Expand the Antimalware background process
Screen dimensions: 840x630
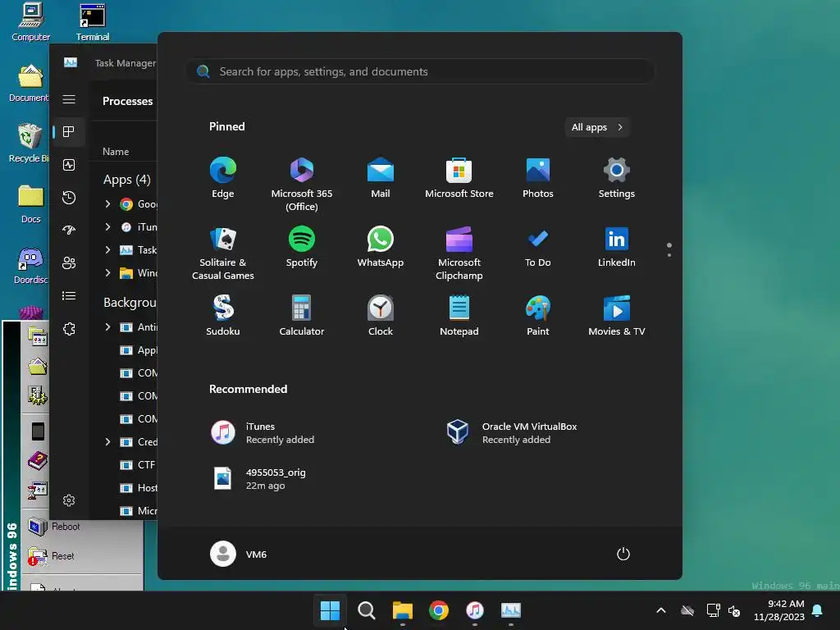[x=107, y=326]
